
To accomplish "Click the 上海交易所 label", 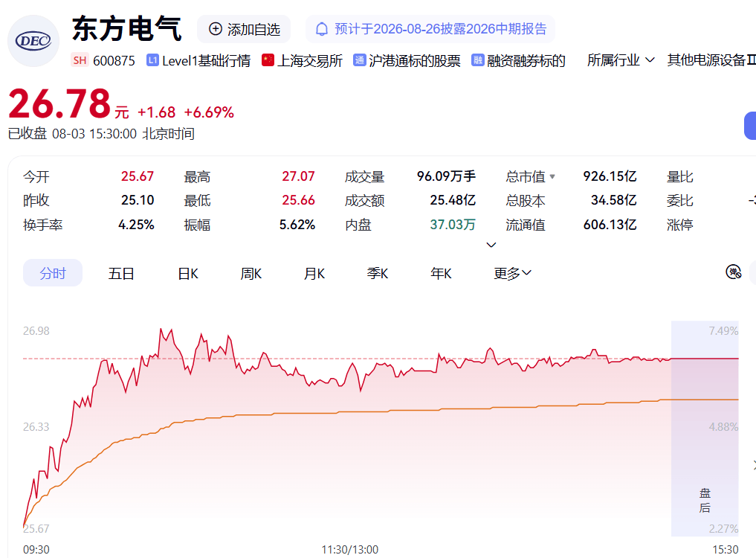I will 310,60.
